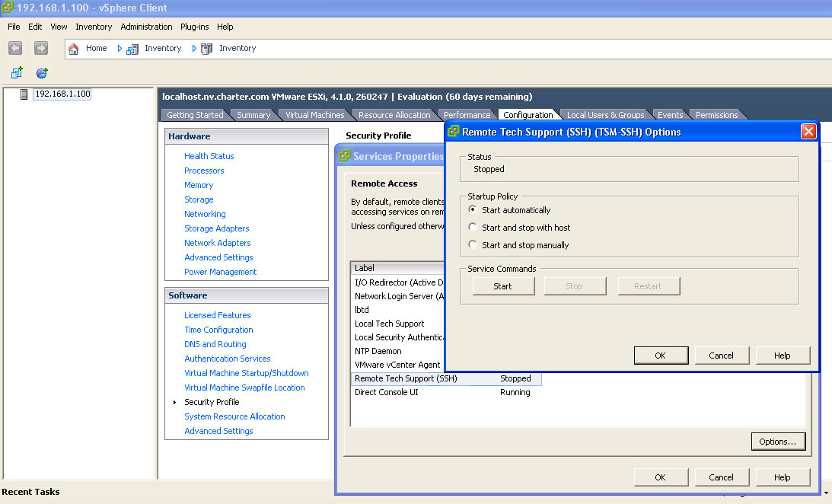Select Start and stop with host option
This screenshot has height=504, width=832.
click(472, 227)
